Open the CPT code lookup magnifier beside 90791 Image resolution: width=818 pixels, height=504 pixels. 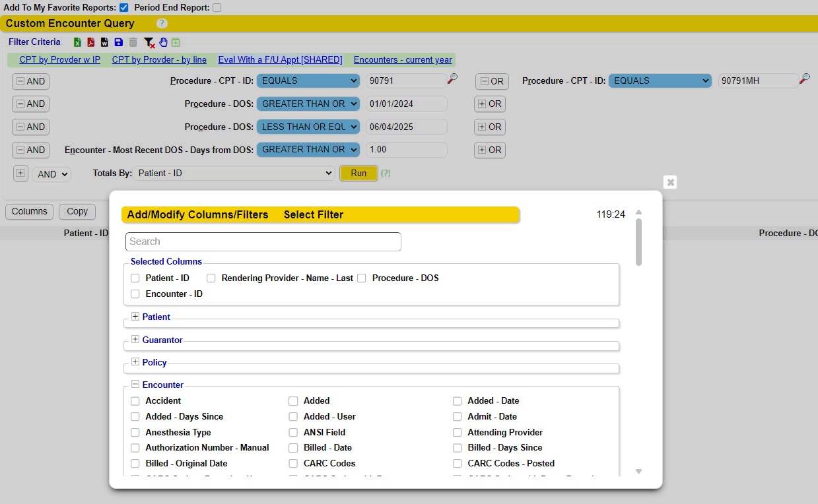point(454,79)
